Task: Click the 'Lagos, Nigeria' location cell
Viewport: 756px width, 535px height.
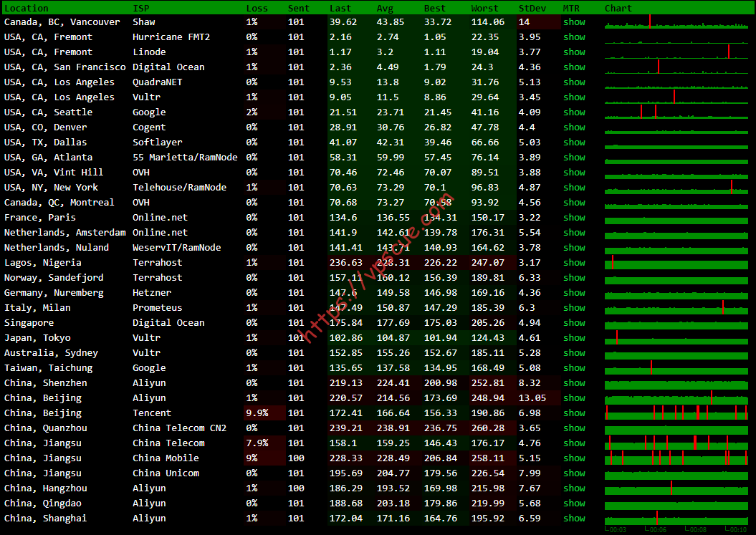Action: pyautogui.click(x=43, y=263)
